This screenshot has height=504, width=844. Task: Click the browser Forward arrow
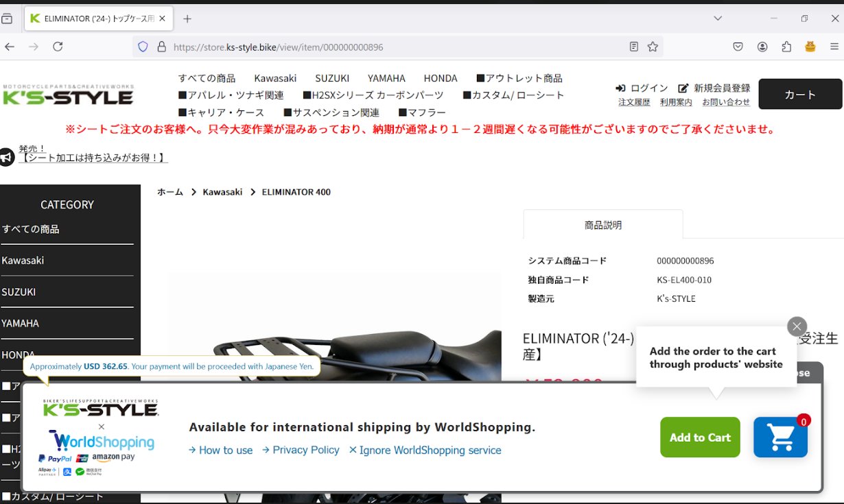click(33, 47)
